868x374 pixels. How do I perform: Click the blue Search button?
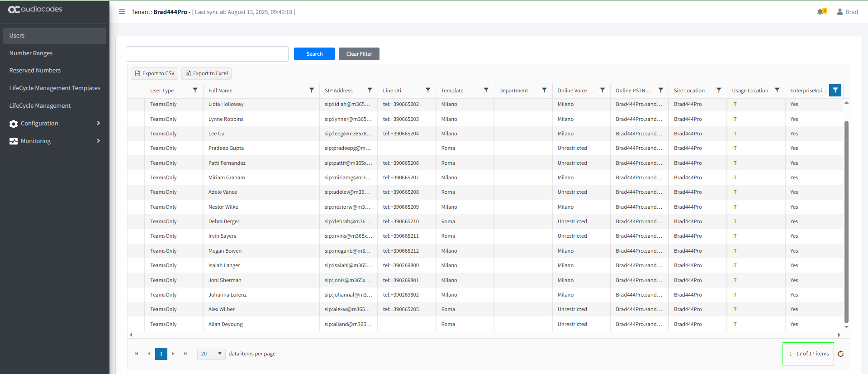coord(314,54)
